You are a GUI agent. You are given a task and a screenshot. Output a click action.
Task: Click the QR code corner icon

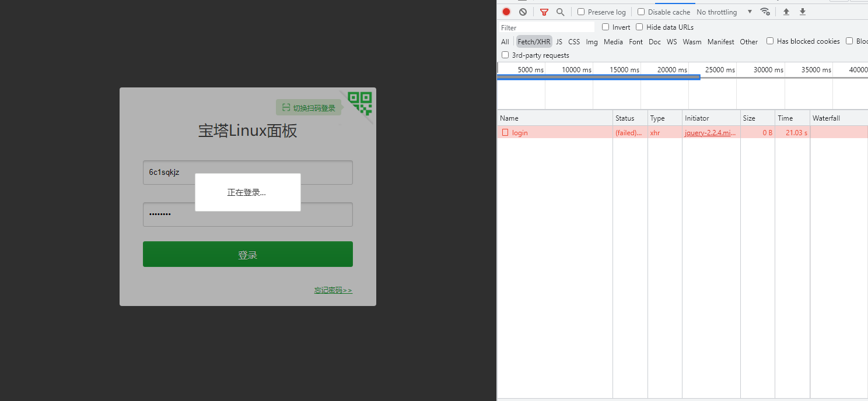pyautogui.click(x=359, y=103)
